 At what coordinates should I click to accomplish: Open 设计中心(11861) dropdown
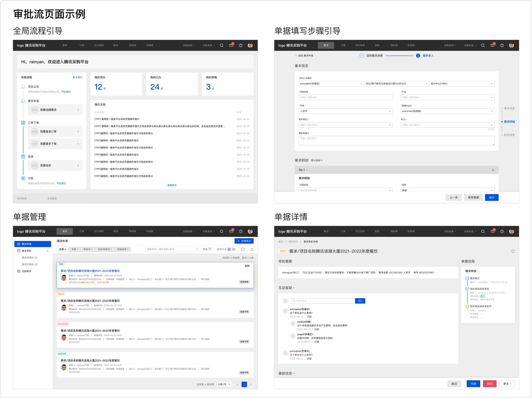coord(462,84)
